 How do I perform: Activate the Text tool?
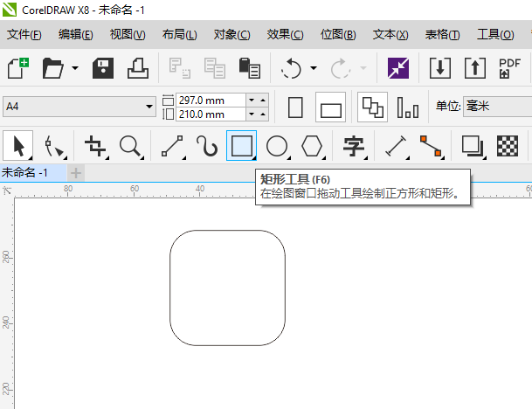(354, 146)
